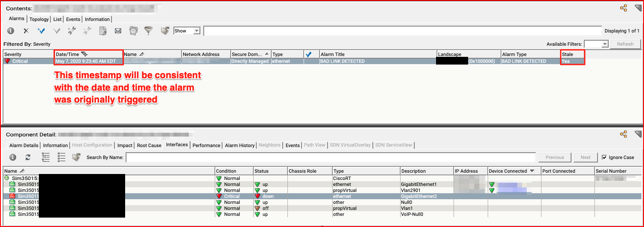This screenshot has width=644, height=227.
Task: Click the X clear alarm icon in the Alarms toolbar
Action: (26, 31)
